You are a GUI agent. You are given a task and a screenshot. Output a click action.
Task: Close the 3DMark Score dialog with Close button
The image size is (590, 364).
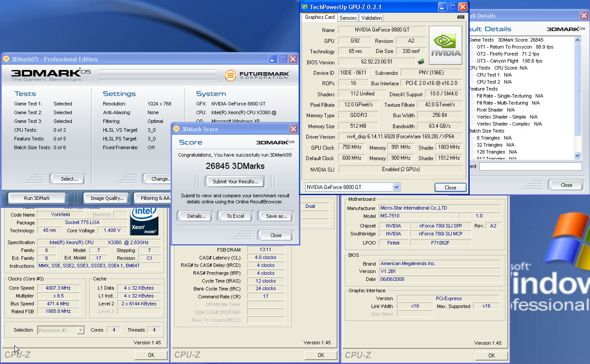[276, 235]
